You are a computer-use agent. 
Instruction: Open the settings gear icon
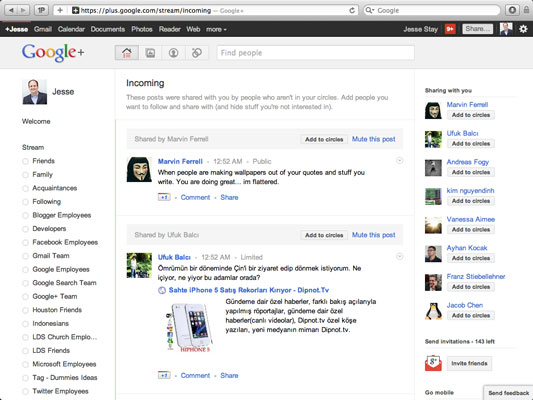pyautogui.click(x=523, y=29)
